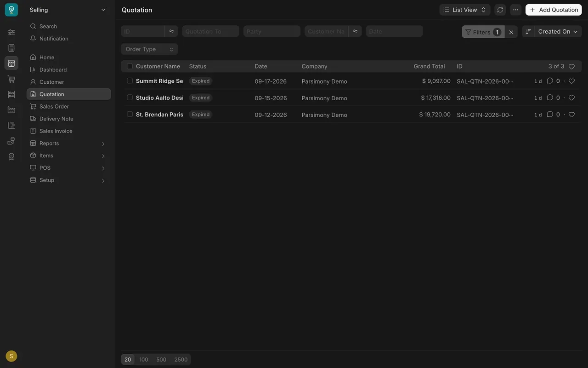Open Sales Order in the sidebar
This screenshot has height=368, width=588.
(x=68, y=106)
